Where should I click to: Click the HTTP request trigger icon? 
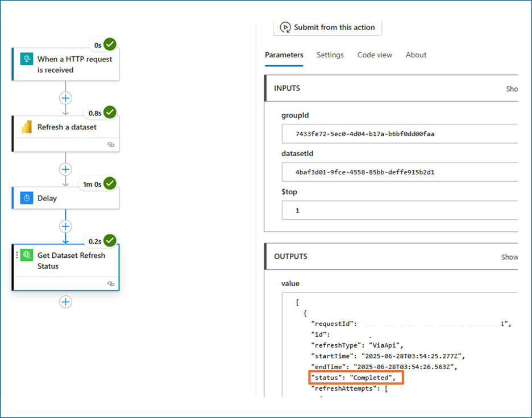[27, 59]
